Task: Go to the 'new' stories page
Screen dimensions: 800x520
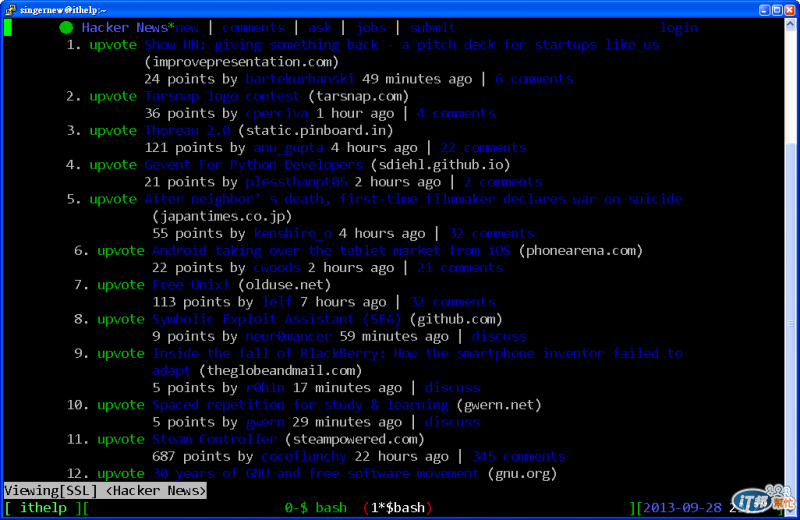Action: [x=187, y=28]
